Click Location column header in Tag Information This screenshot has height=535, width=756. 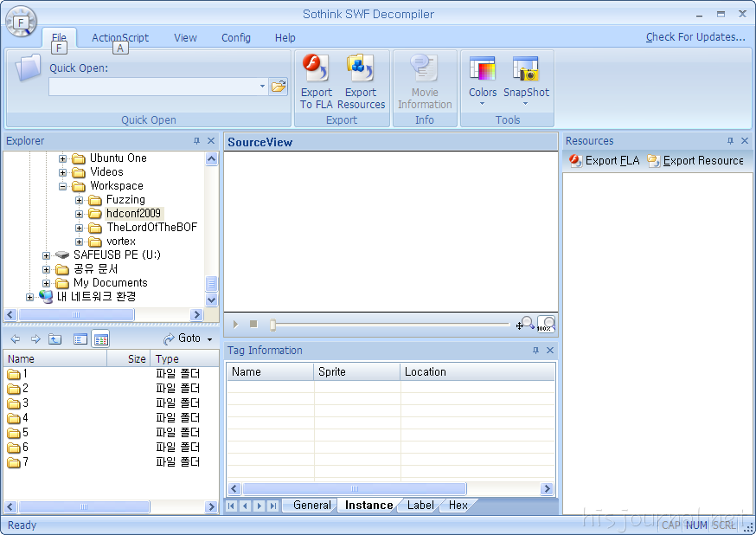pyautogui.click(x=477, y=372)
